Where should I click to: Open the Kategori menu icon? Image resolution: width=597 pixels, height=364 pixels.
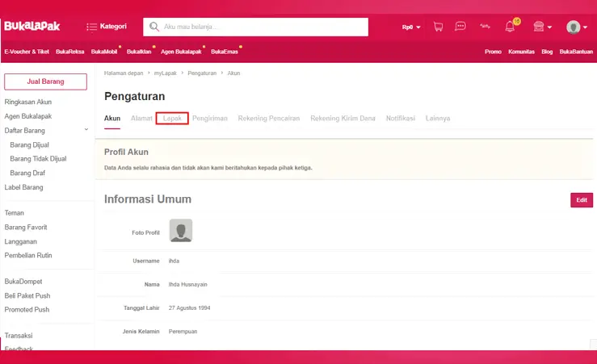point(91,27)
